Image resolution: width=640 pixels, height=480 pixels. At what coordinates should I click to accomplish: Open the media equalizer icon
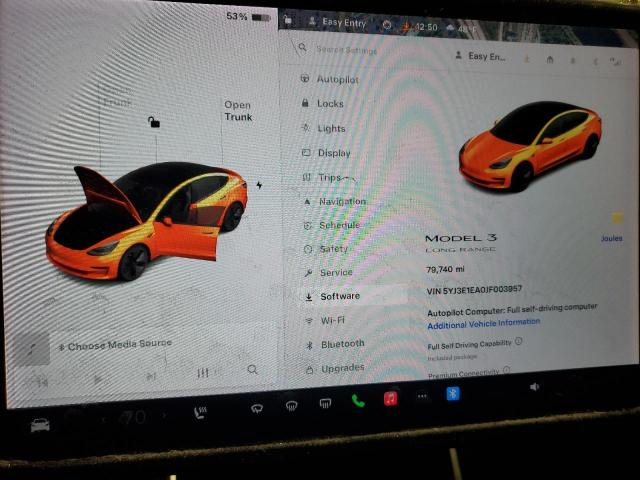click(203, 373)
